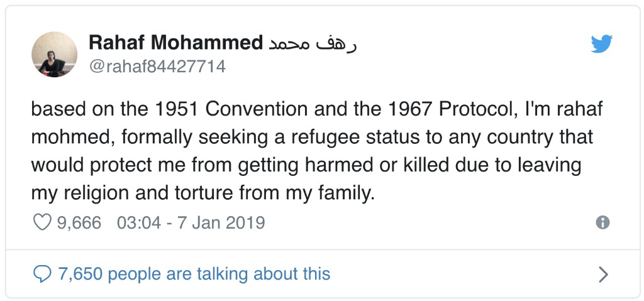Like the tweet with the heart icon
This screenshot has height=301, width=644.
pos(42,222)
